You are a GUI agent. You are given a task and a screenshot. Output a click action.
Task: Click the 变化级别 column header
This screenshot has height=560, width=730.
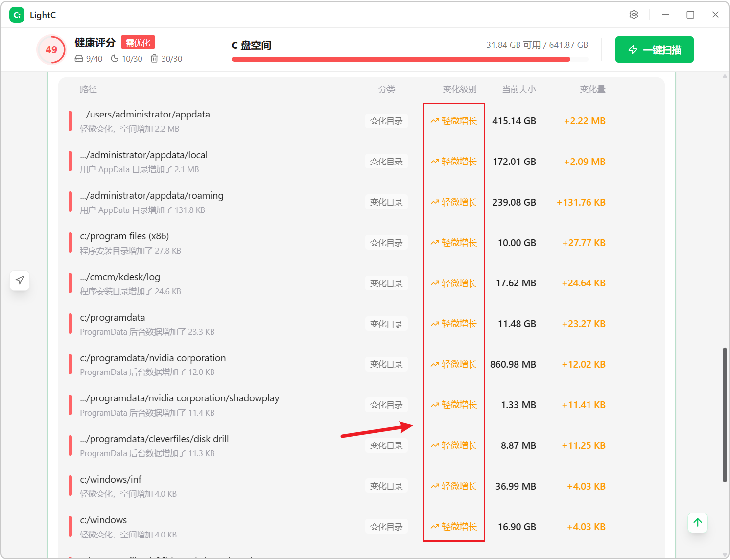pos(459,89)
